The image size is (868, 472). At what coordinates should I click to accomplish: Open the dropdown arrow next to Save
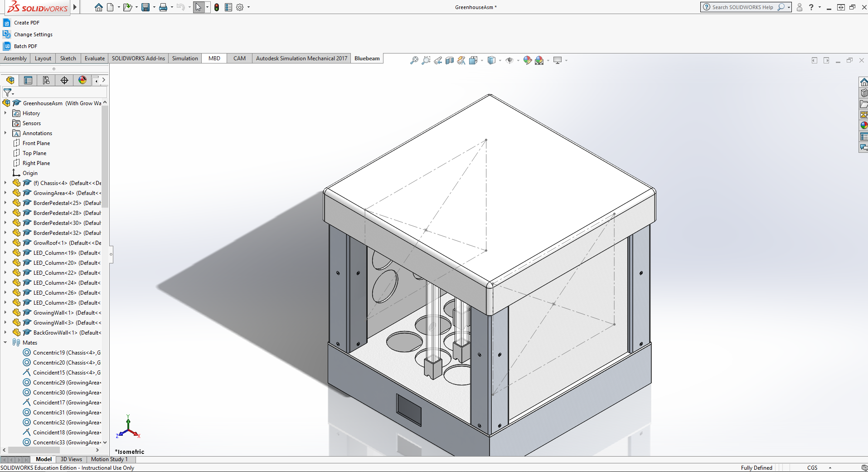154,7
